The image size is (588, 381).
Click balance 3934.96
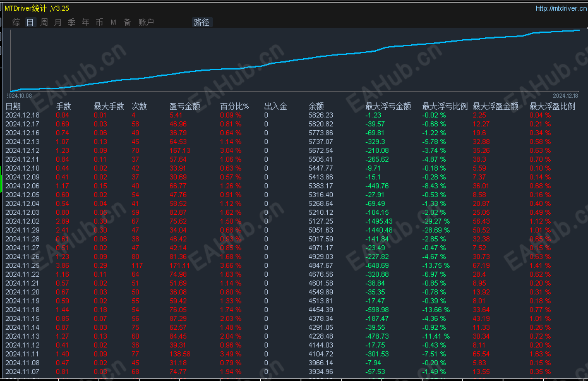(321, 372)
